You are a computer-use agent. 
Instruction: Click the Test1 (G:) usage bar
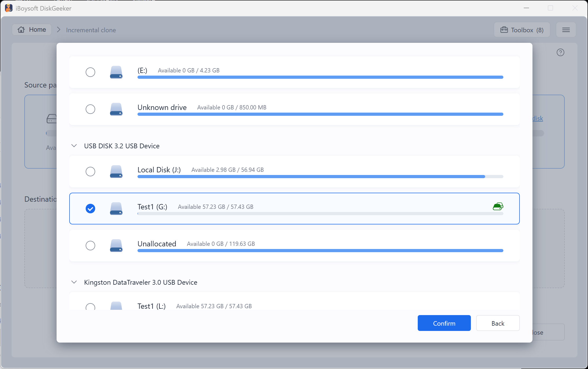click(320, 214)
